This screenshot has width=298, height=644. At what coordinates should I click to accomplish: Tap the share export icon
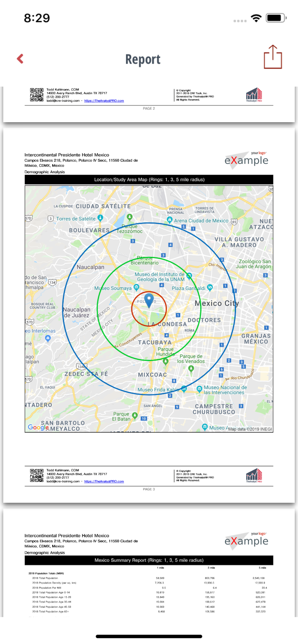pos(273,57)
